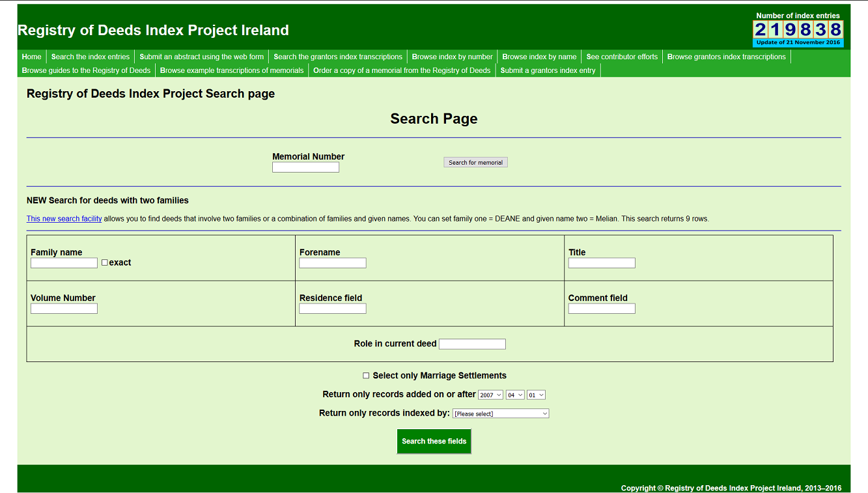This screenshot has height=493, width=868.
Task: Enable the exact family name checkbox
Action: pyautogui.click(x=104, y=262)
